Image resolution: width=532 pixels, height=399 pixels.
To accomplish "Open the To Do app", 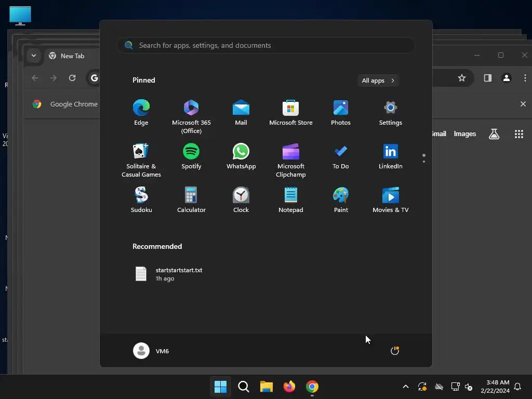I will coord(341,156).
